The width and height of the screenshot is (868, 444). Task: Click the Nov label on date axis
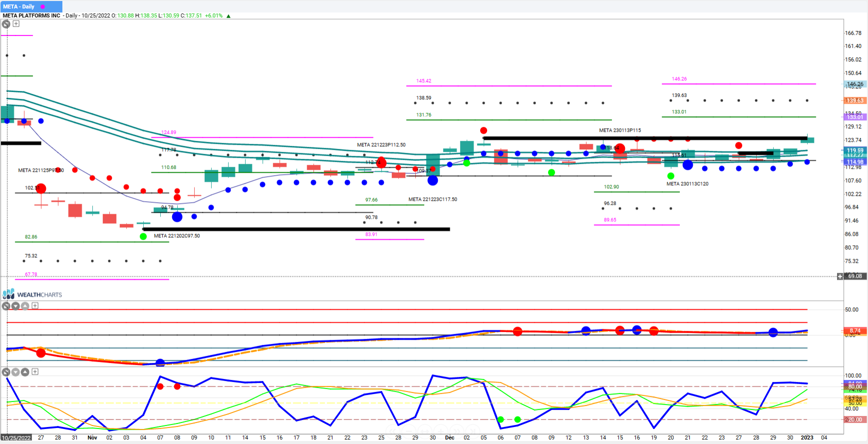[x=92, y=438]
